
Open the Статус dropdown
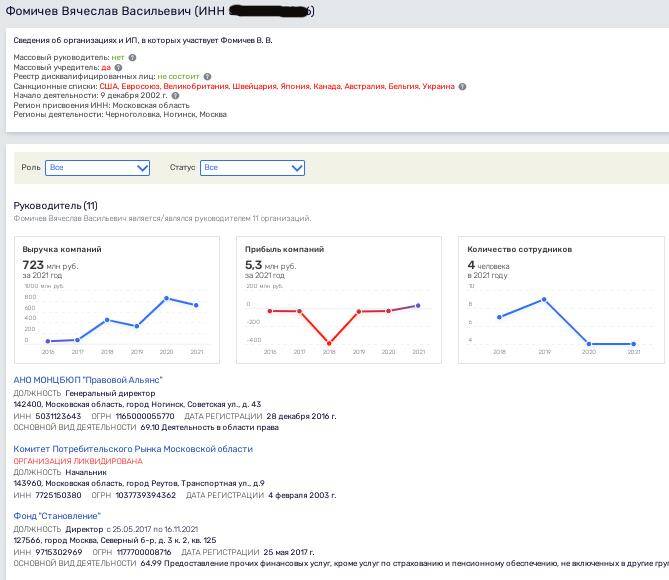252,168
